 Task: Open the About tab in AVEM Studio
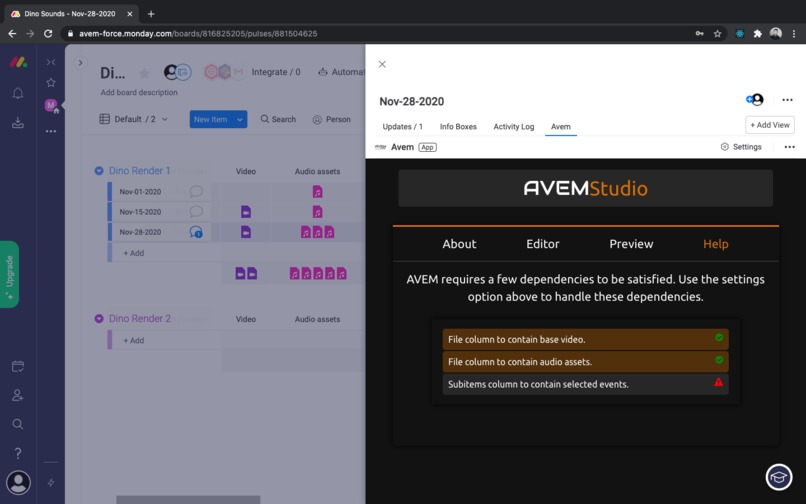(x=459, y=244)
